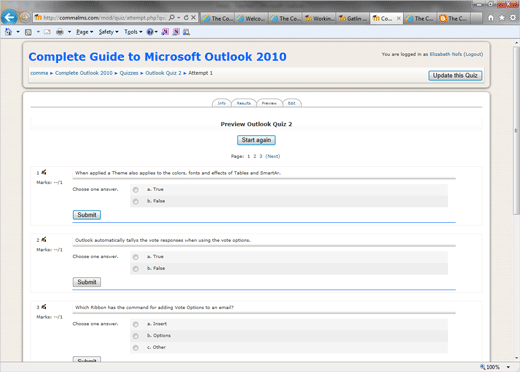Click the new tab button
The image size is (520, 372).
coord(476,18)
